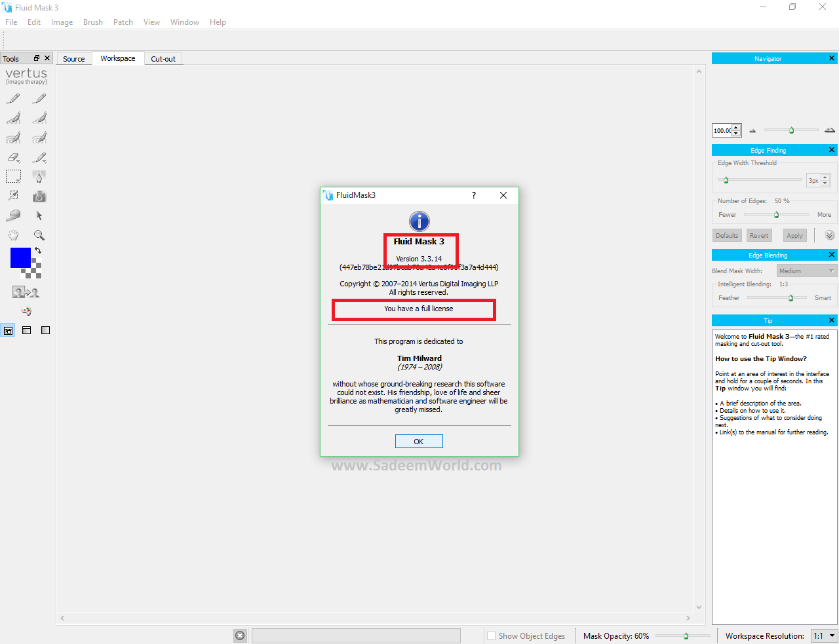The width and height of the screenshot is (839, 644).
Task: Select the Hand pan tool
Action: tap(13, 235)
